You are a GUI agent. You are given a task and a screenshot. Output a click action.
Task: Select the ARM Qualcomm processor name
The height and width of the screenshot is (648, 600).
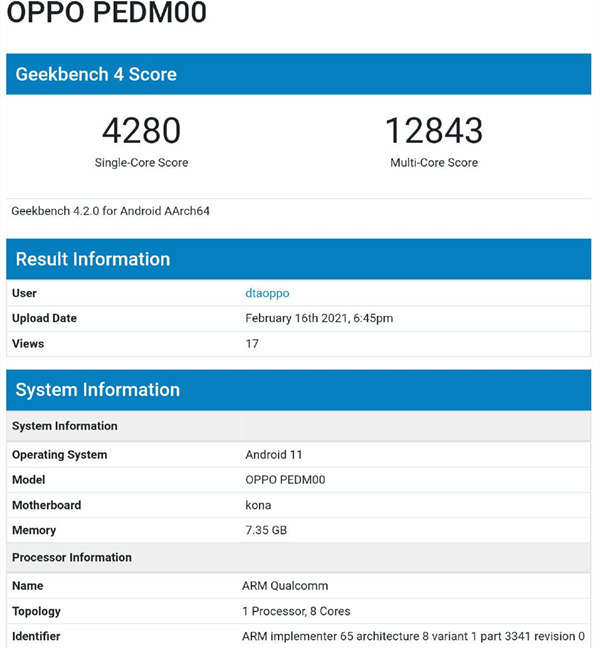coord(285,586)
